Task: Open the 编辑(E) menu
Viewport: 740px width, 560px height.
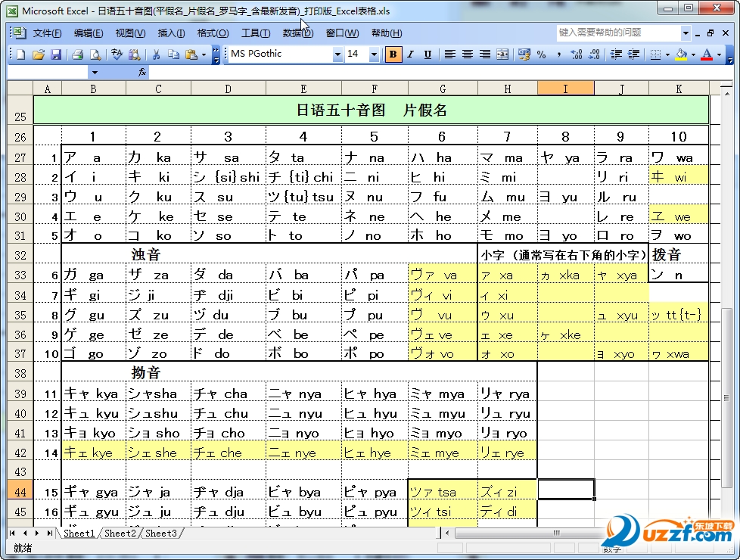Action: 89,33
